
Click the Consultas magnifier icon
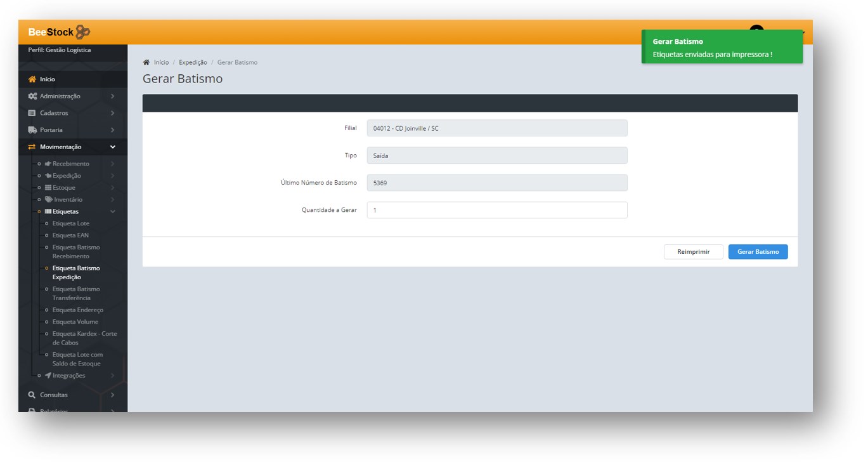click(x=32, y=395)
